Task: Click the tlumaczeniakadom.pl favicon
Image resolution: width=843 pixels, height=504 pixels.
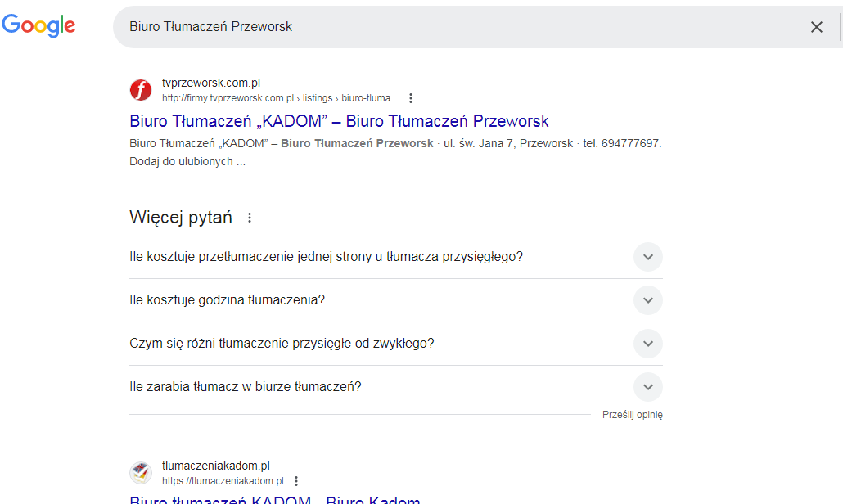Action: point(141,473)
